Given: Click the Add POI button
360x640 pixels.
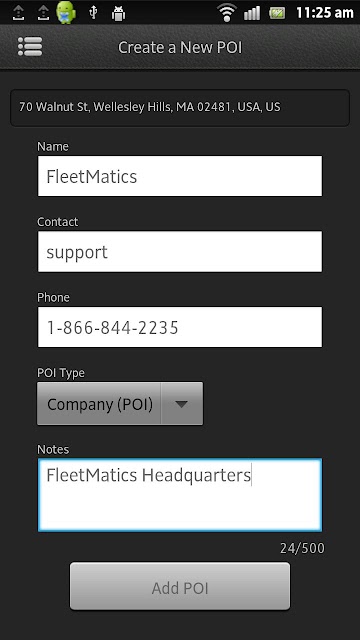Looking at the screenshot, I should pos(180,586).
